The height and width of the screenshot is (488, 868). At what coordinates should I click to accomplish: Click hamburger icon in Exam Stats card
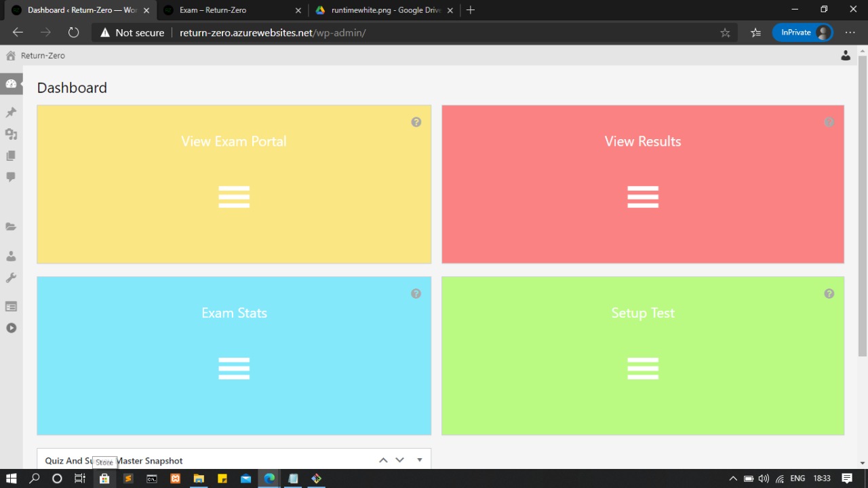pos(234,369)
